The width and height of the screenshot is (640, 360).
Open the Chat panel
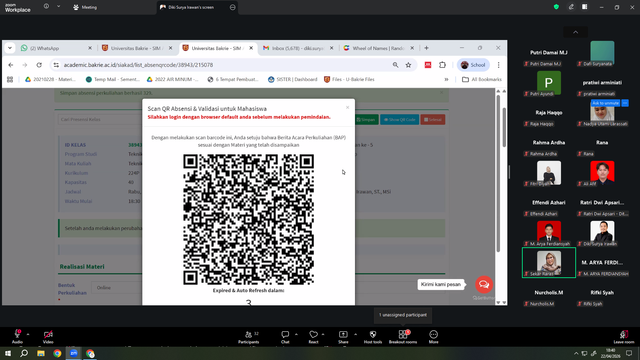pyautogui.click(x=285, y=337)
